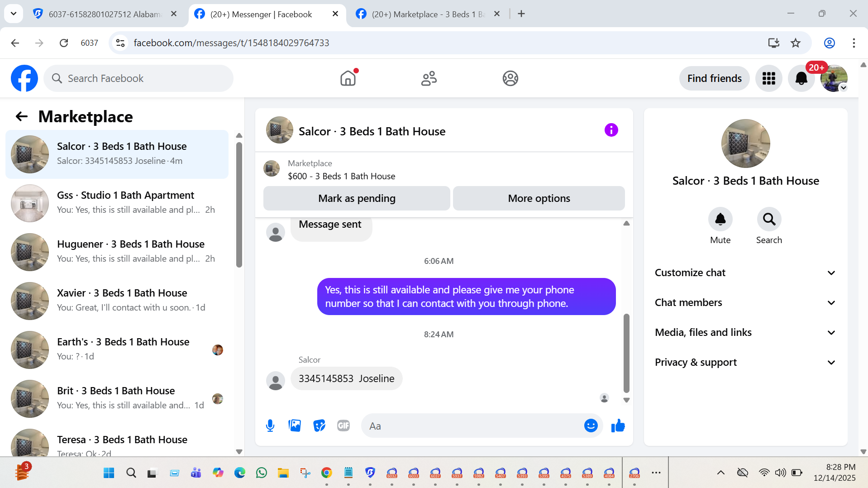
Task: Click Find friends button
Action: point(714,78)
